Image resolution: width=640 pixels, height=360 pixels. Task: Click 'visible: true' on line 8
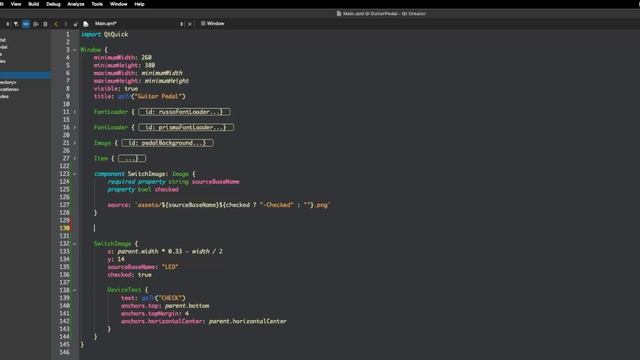[x=116, y=89]
